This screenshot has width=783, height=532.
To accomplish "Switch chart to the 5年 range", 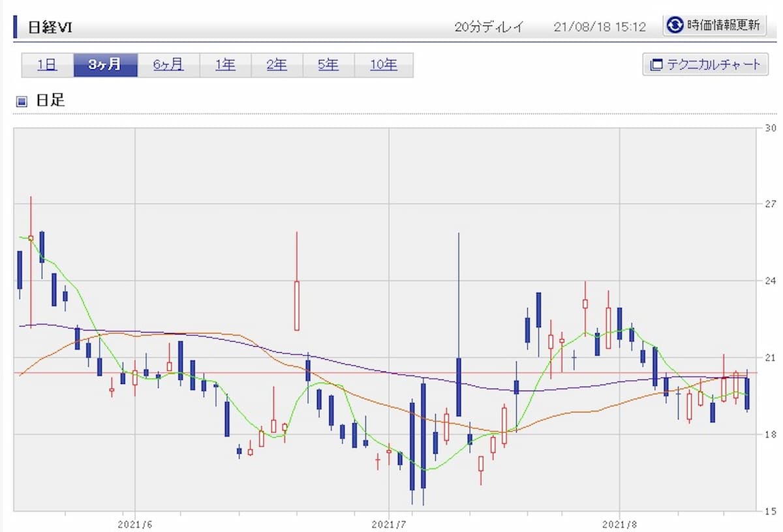I will pos(328,65).
